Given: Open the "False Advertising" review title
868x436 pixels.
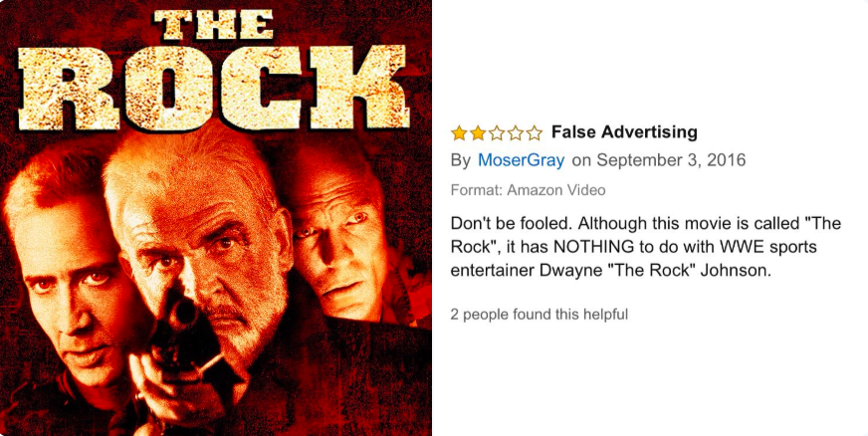Looking at the screenshot, I should (624, 132).
